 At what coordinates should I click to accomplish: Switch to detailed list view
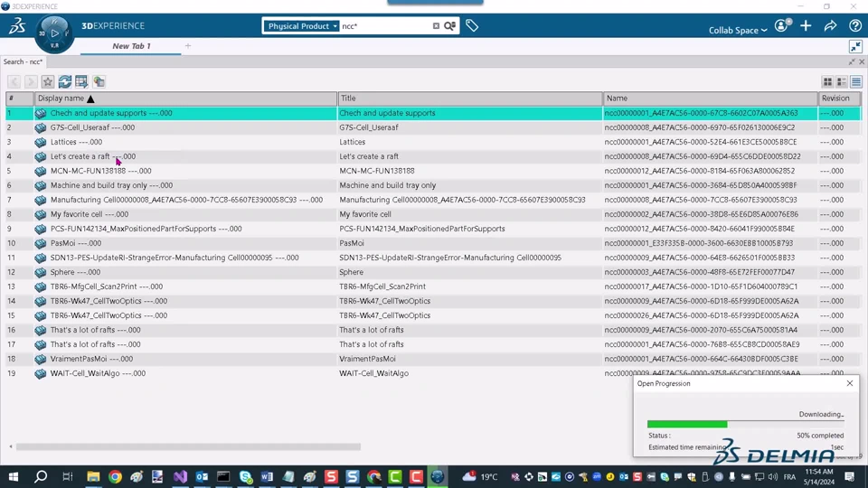pyautogui.click(x=856, y=82)
